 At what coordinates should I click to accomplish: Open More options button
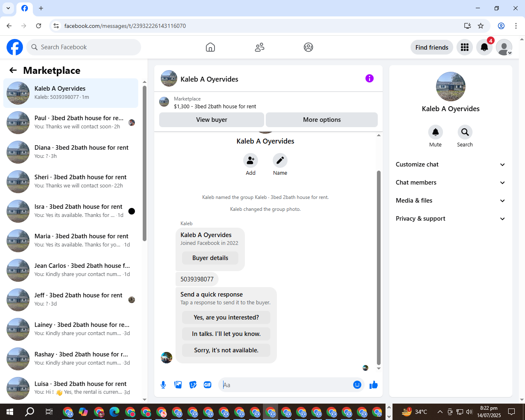322,120
